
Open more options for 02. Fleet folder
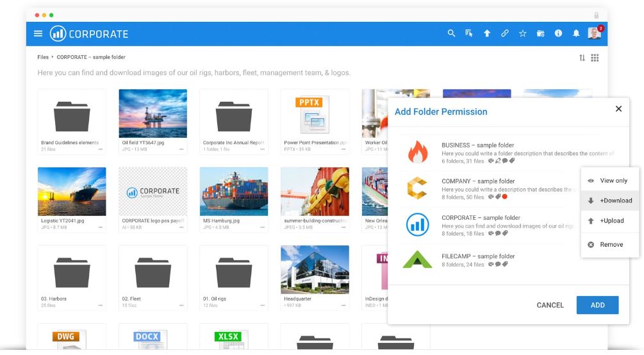pyautogui.click(x=181, y=305)
